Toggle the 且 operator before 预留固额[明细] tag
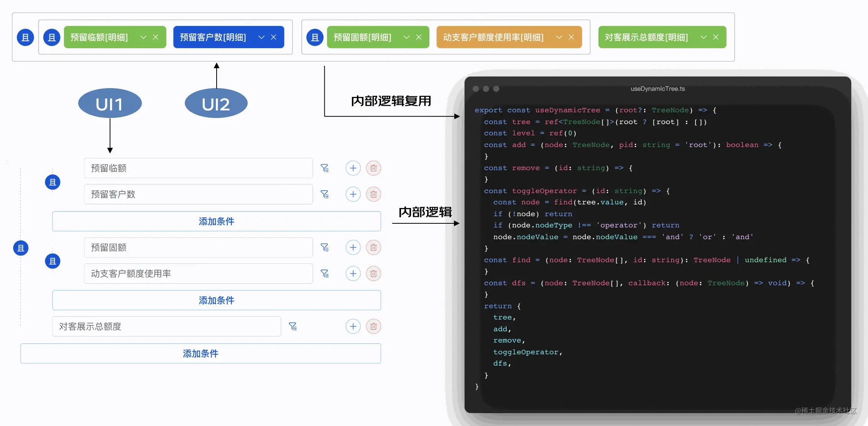The image size is (868, 426). 315,38
